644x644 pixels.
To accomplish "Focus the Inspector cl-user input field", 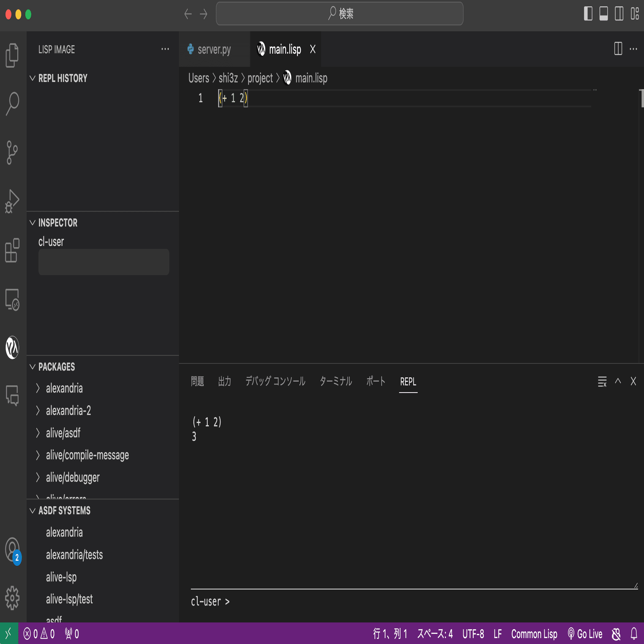I will tap(104, 262).
